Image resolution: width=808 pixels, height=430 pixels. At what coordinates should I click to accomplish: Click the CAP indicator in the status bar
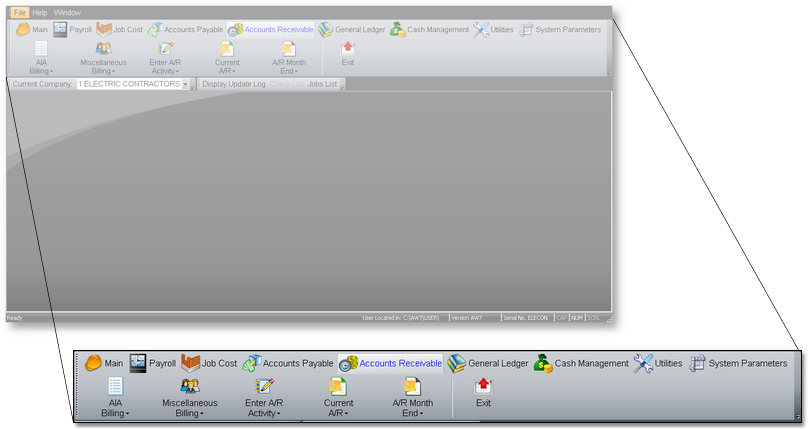[561, 318]
